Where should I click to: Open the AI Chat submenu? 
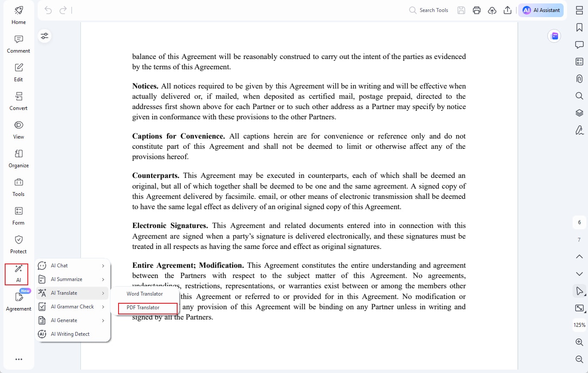[72, 266]
